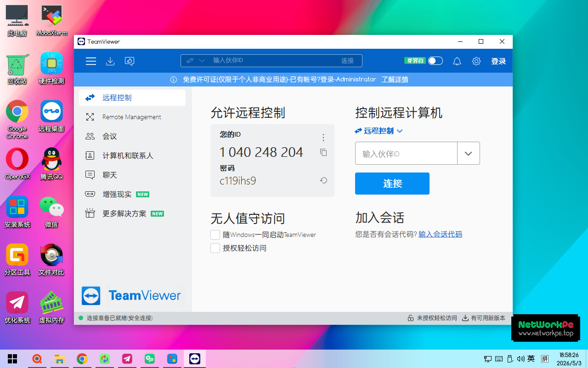Open 增强现实 in the sidebar
588x368 pixels.
pos(132,194)
